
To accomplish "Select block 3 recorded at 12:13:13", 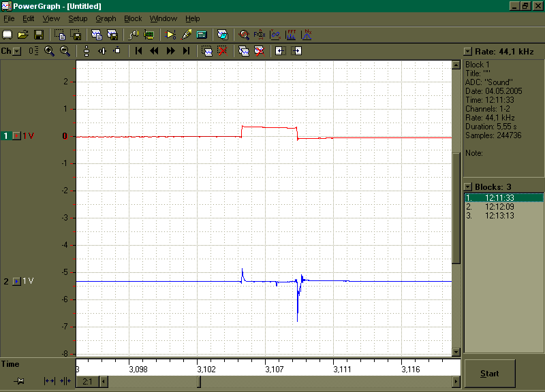I will 504,216.
